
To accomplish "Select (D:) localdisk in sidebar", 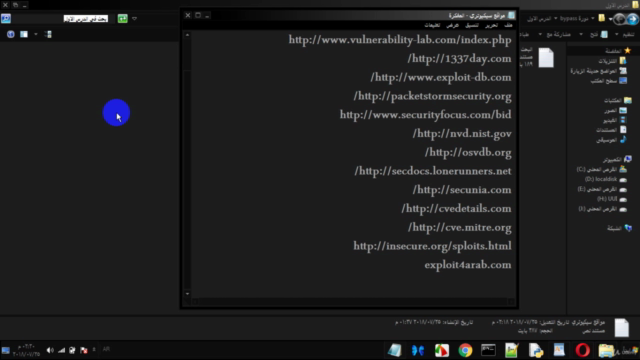I will (x=606, y=179).
